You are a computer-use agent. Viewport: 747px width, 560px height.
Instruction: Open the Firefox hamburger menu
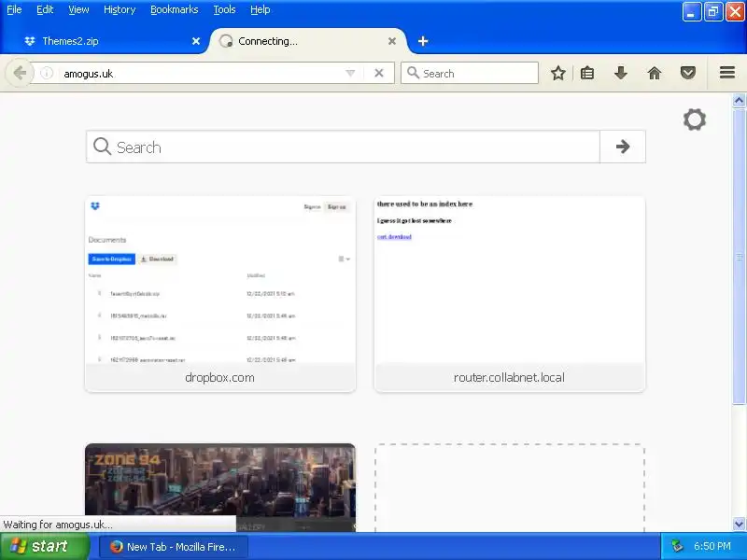(x=727, y=73)
